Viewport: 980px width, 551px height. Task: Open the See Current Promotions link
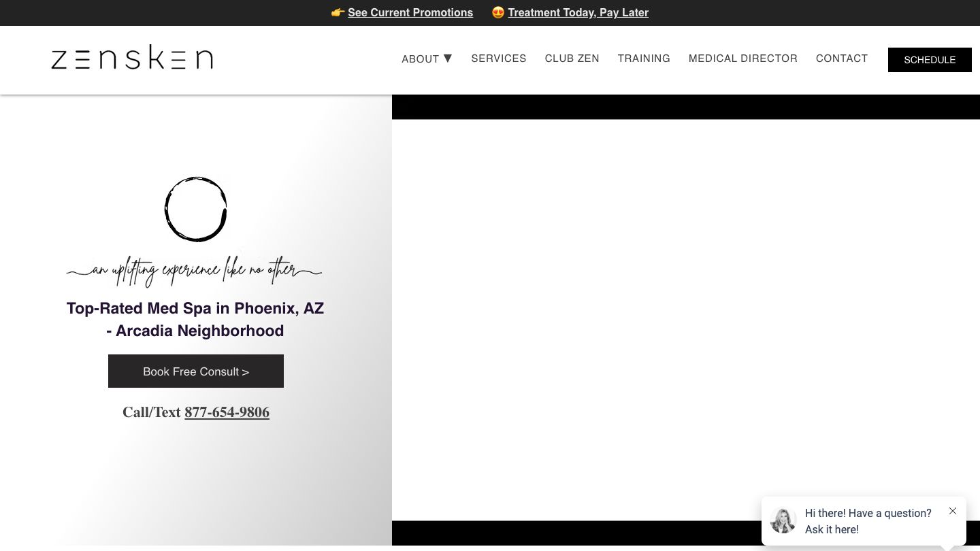tap(410, 12)
